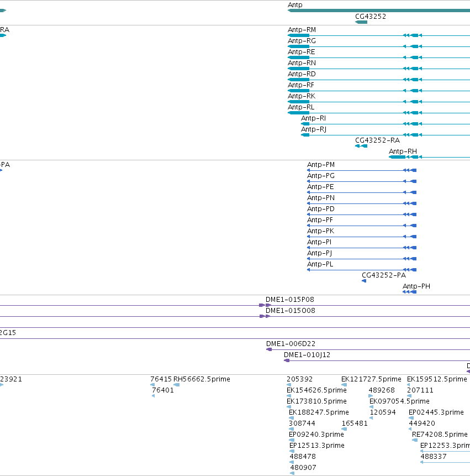Viewport: 470px width, 476px height.
Task: Select feature EP09240.3prime
Action: pyautogui.click(x=316, y=435)
